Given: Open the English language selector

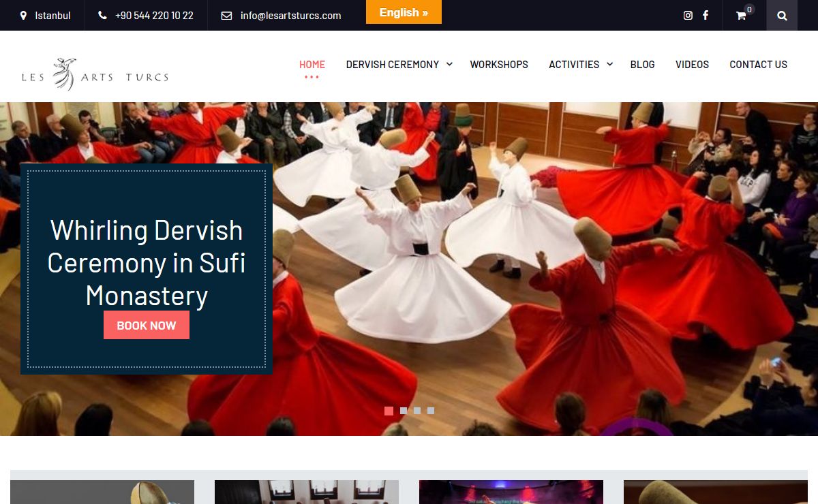Looking at the screenshot, I should [x=404, y=12].
